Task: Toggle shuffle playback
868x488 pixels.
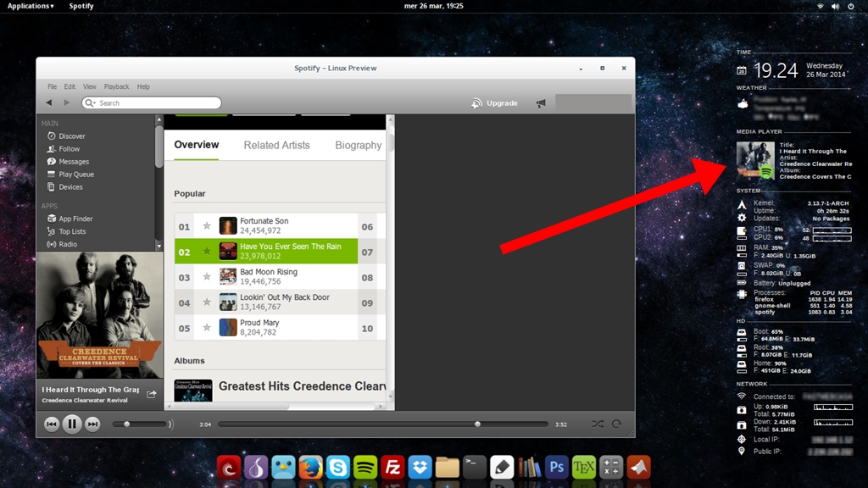Action: click(598, 424)
